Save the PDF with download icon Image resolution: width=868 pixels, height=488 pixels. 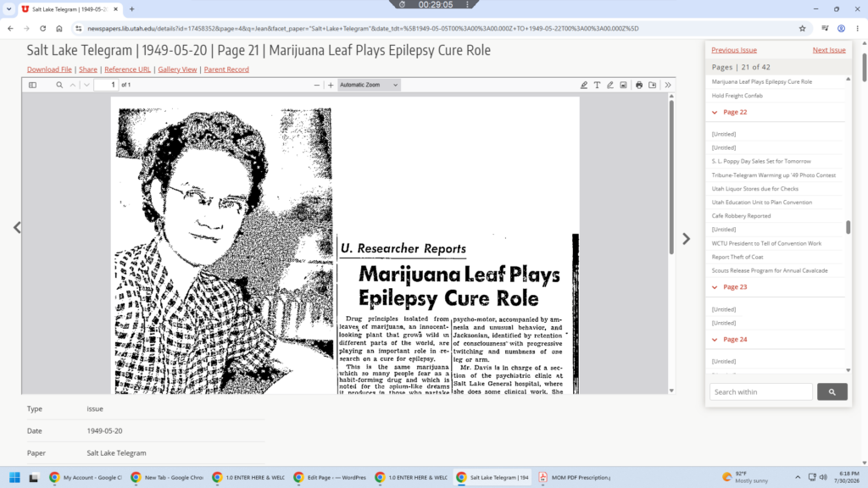pyautogui.click(x=653, y=86)
